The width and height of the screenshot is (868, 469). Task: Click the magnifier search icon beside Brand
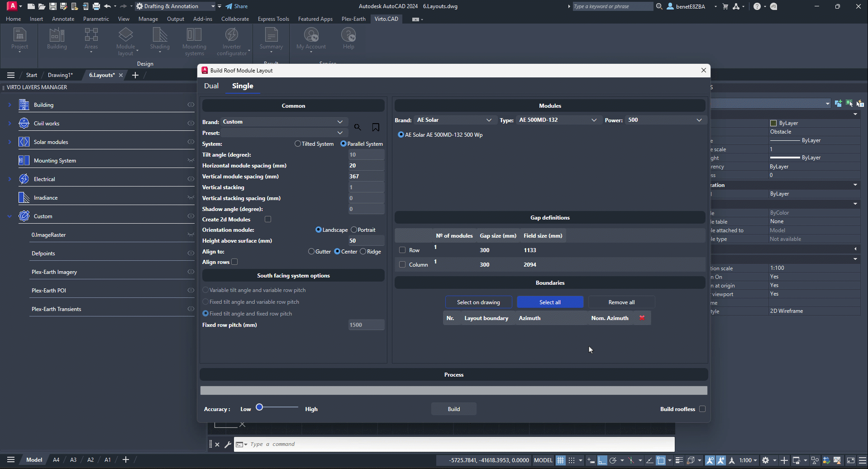coord(358,127)
